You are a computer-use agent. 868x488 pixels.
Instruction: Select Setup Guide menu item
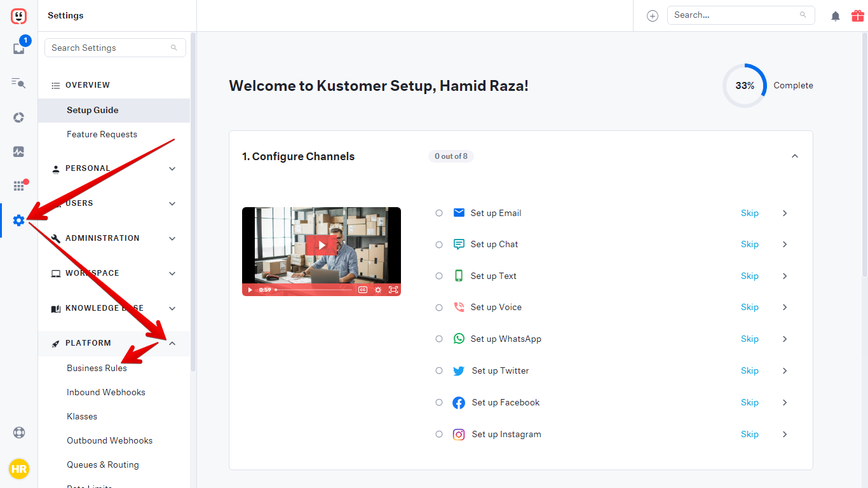(x=114, y=110)
